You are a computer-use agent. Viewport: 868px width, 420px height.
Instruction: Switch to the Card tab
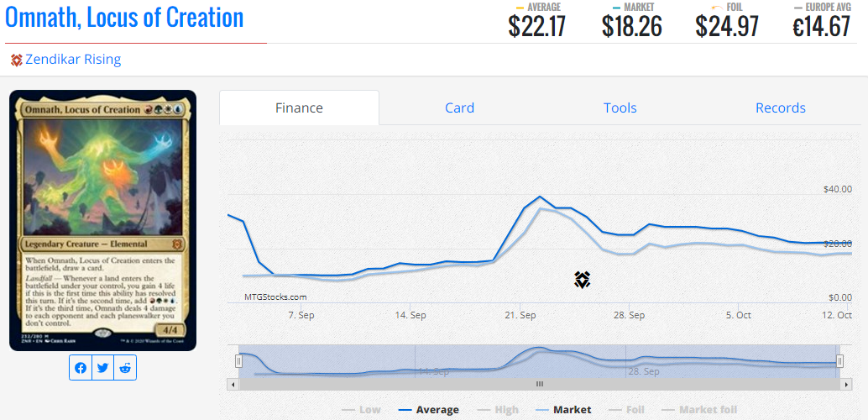coord(460,108)
